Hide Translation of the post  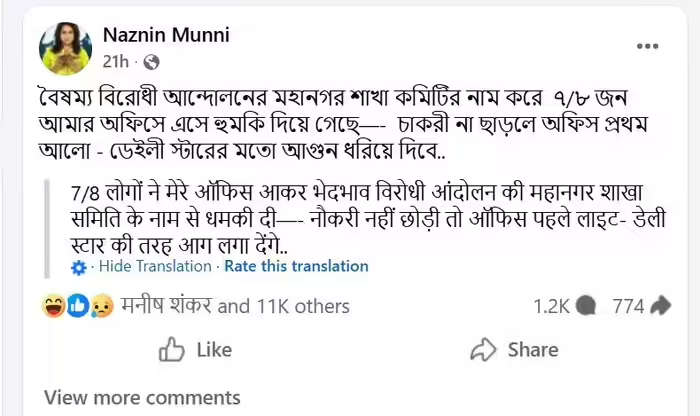[x=155, y=267]
